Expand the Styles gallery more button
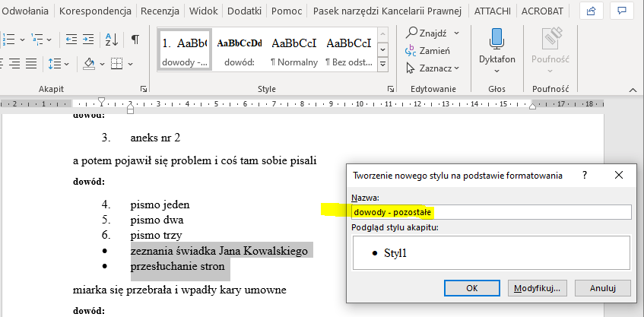Screen dimensions: 644x317 point(383,65)
